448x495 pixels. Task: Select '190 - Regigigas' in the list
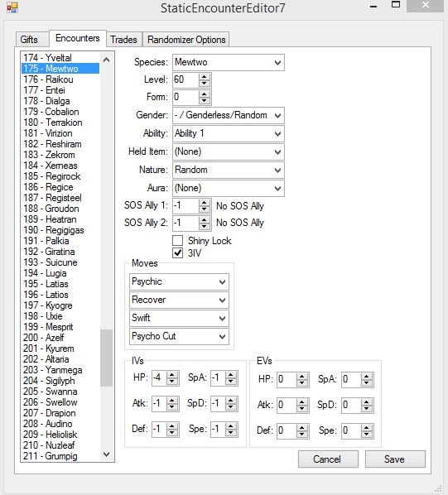coord(60,230)
